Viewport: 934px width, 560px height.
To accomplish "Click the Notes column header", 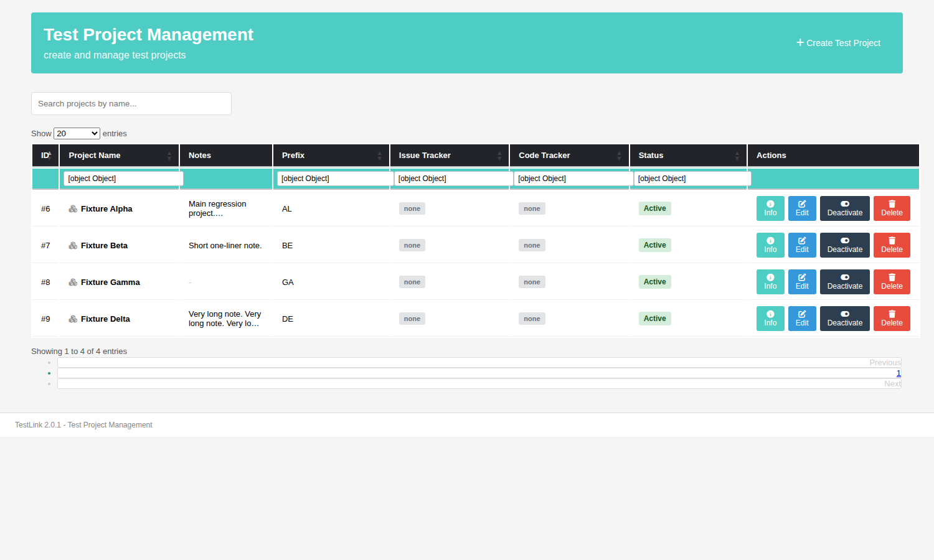I will 226,156.
